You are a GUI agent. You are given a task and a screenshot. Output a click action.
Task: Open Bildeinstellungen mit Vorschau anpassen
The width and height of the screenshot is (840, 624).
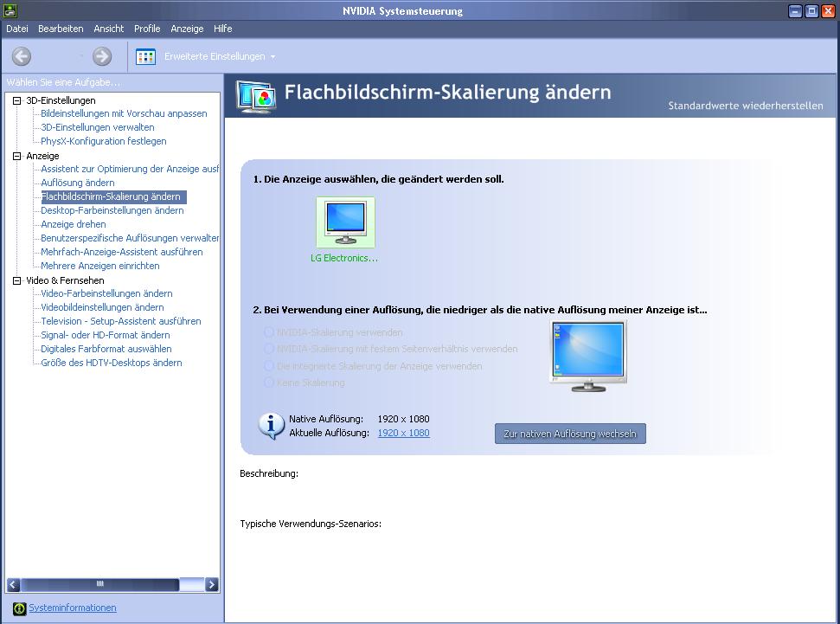(x=124, y=113)
